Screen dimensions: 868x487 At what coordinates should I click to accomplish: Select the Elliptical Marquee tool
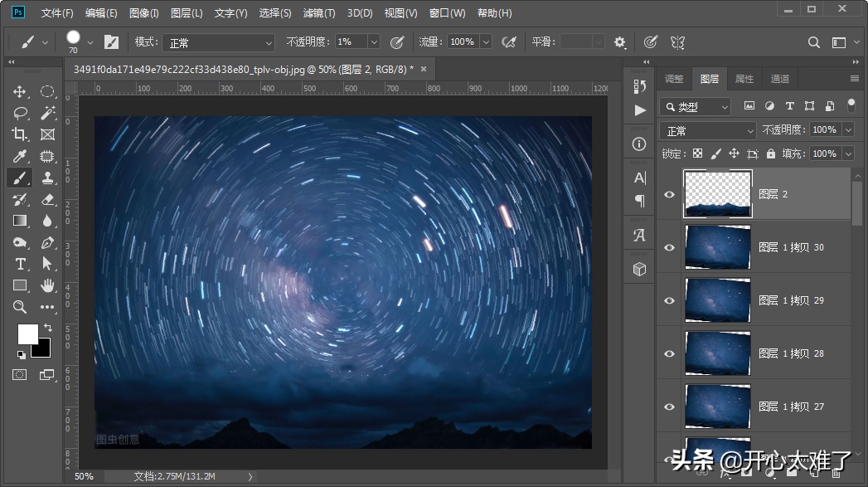(47, 91)
